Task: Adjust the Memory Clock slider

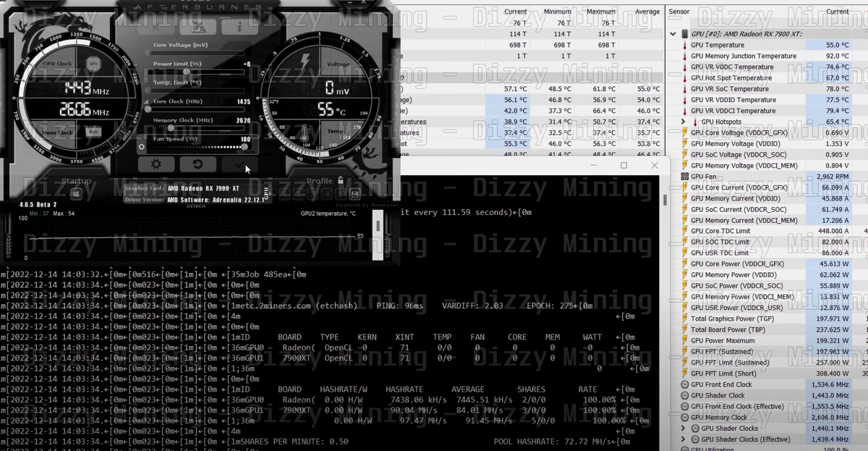Action: pos(197,128)
